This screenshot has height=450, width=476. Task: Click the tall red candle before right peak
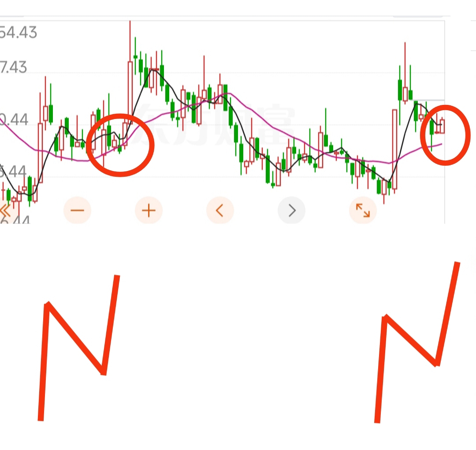tap(394, 149)
